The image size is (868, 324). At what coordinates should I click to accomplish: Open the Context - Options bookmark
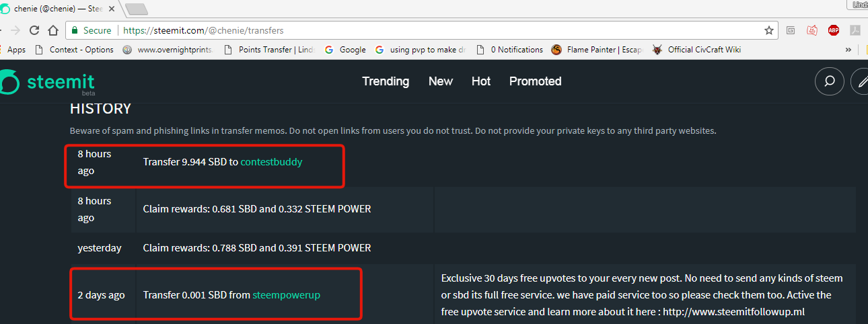coord(74,50)
